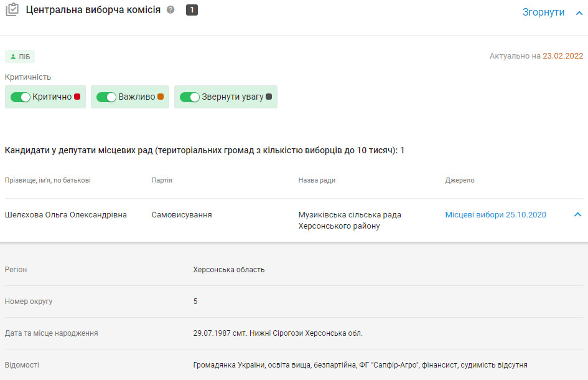
Task: Click the question mark help icon
Action: pos(171,11)
